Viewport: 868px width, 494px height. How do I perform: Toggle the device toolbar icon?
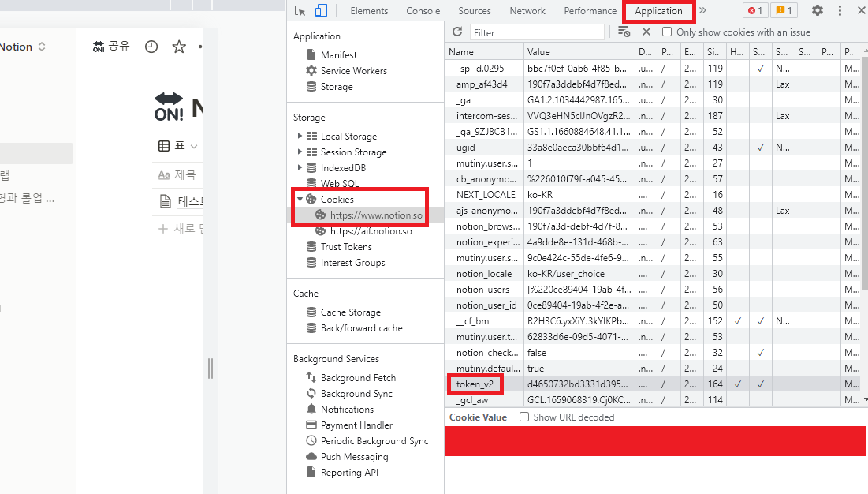[321, 10]
